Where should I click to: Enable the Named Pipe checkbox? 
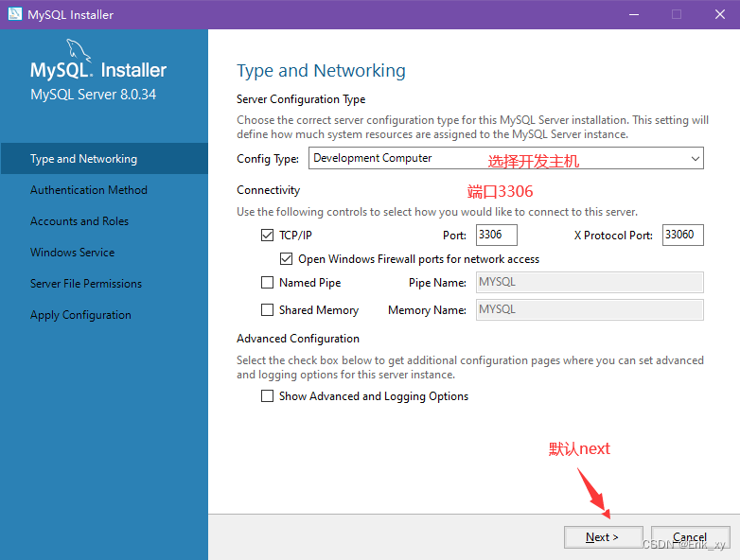pyautogui.click(x=267, y=282)
